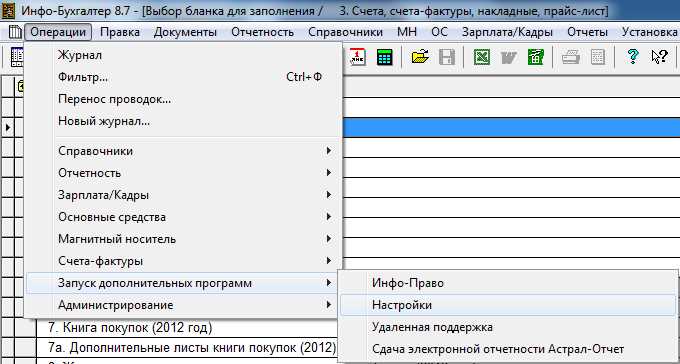This screenshot has height=364, width=680.
Task: Open the calculator icon in toolbar
Action: [x=384, y=57]
